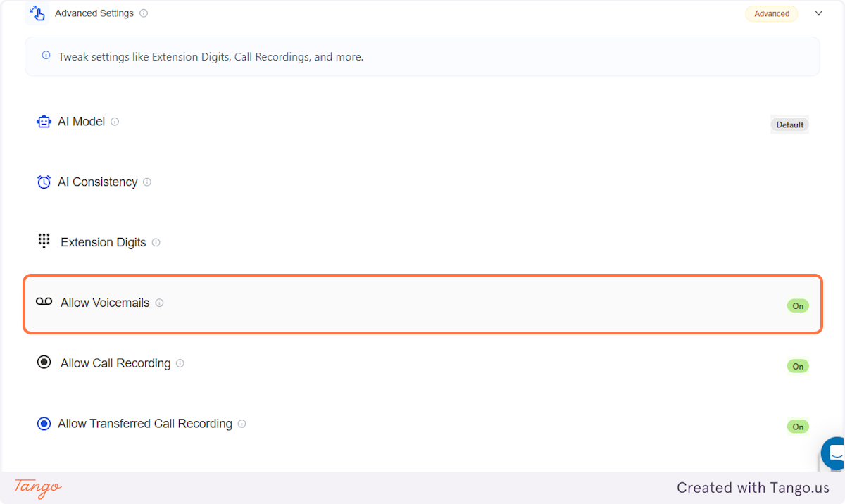This screenshot has height=504, width=845.
Task: Open the AI Model Default selector
Action: tap(789, 125)
